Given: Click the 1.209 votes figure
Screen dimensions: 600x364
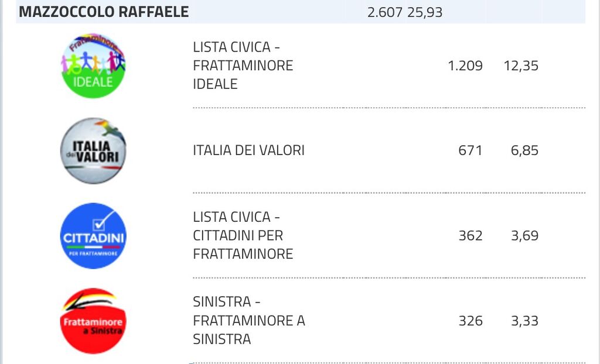Looking at the screenshot, I should (x=465, y=66).
